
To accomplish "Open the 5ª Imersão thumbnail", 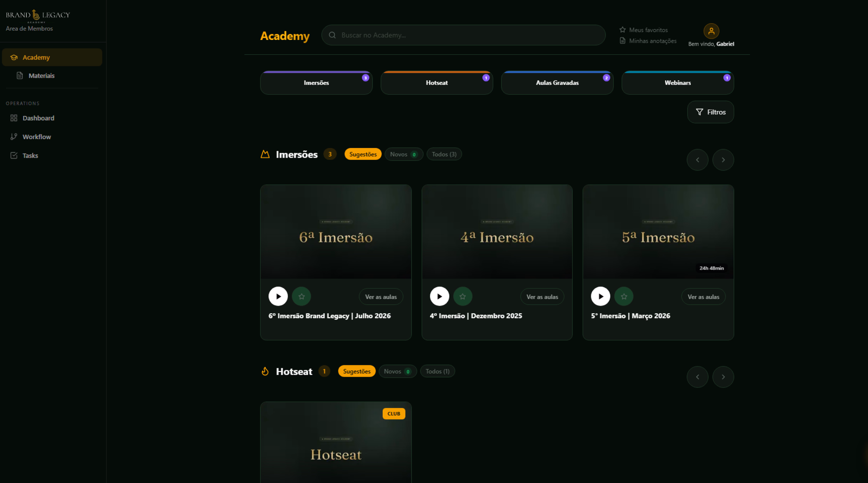I will [x=658, y=232].
